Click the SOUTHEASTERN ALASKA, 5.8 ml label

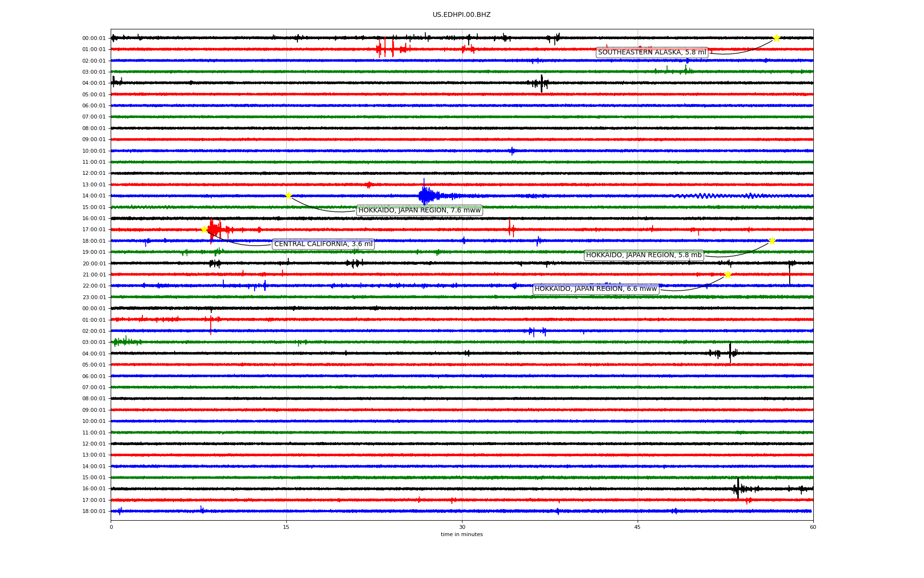coord(652,53)
